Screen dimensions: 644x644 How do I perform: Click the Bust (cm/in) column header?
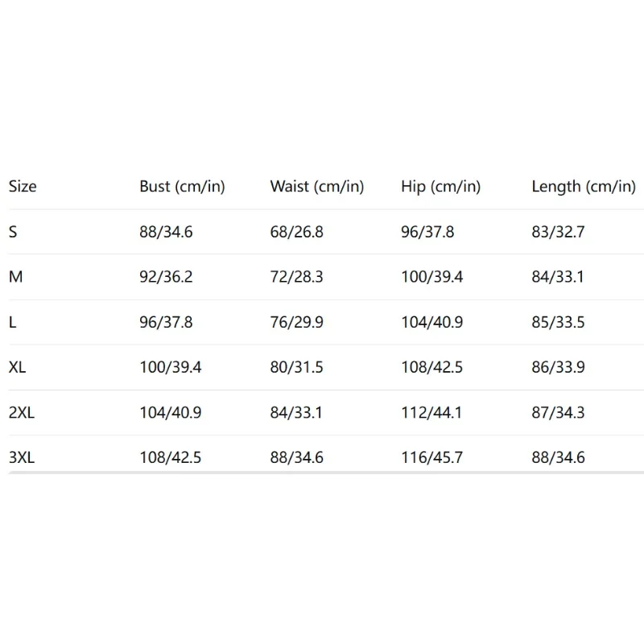182,187
